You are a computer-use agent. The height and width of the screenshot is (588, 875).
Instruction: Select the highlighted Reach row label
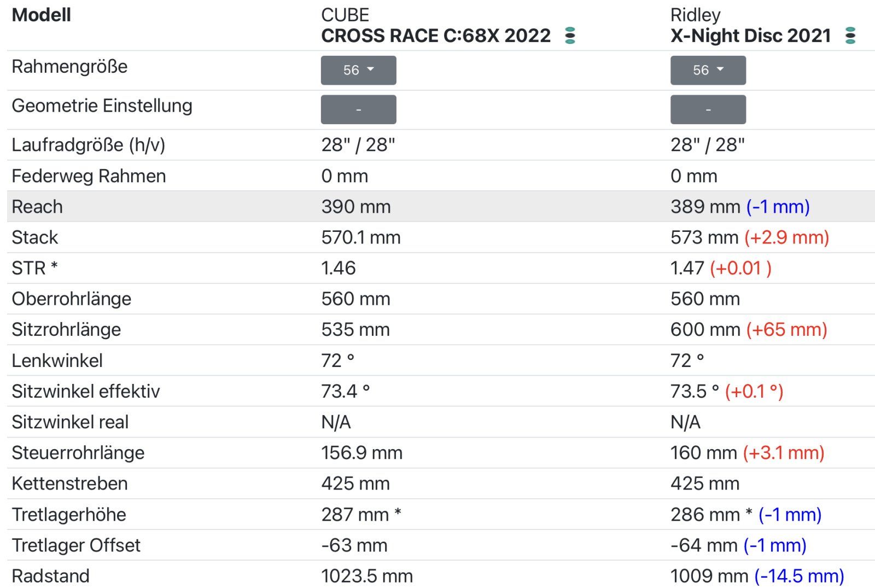[x=37, y=207]
